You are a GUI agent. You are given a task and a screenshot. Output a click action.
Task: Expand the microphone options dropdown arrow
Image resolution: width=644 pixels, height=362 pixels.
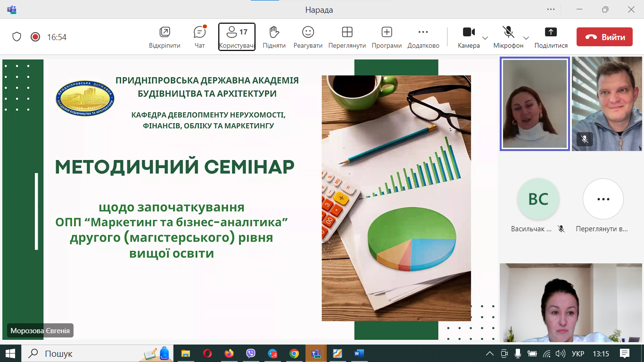coord(527,38)
